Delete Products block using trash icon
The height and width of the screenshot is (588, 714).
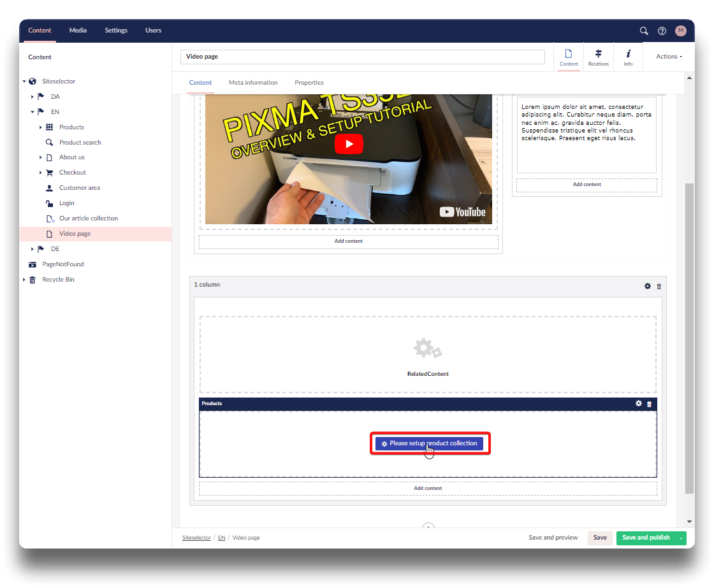pyautogui.click(x=650, y=404)
